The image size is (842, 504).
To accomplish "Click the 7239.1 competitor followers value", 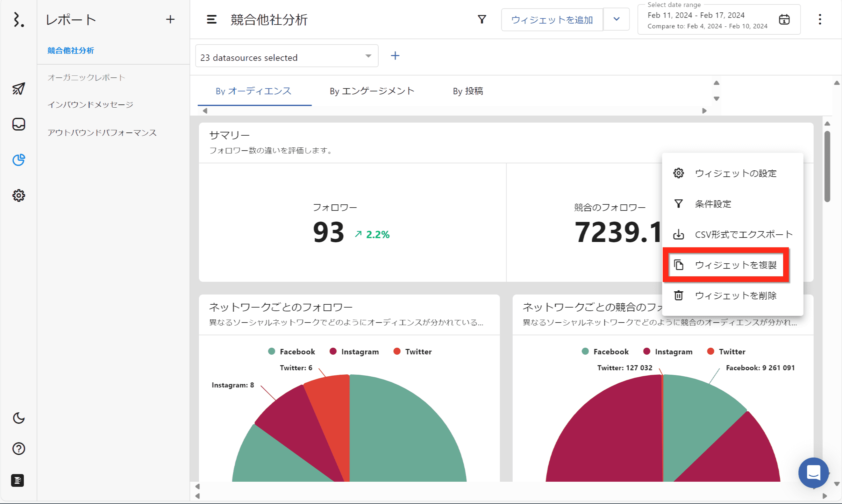I will 617,232.
